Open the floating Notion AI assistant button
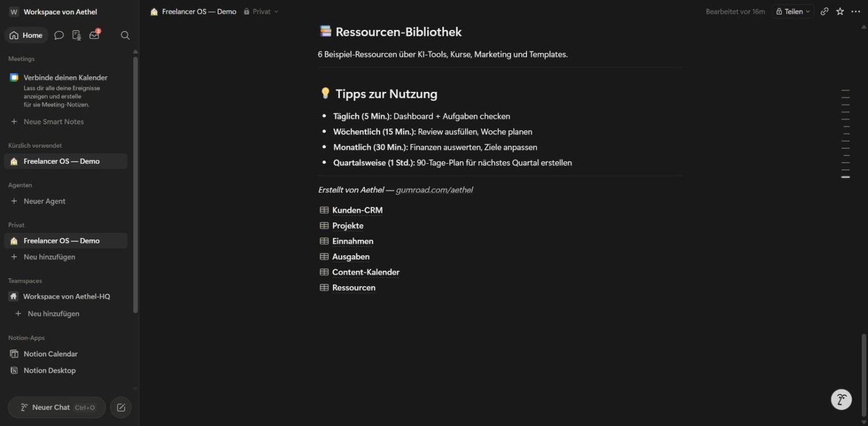The image size is (868, 426). coord(841,399)
